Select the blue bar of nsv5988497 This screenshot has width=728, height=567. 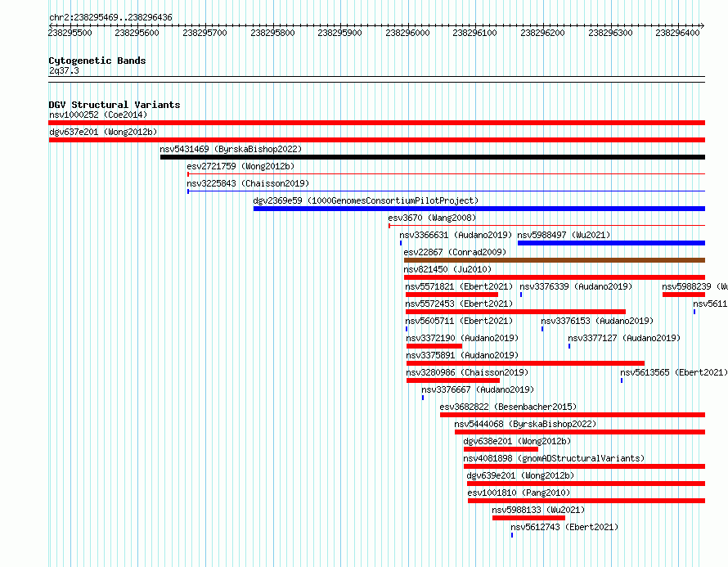pos(612,243)
